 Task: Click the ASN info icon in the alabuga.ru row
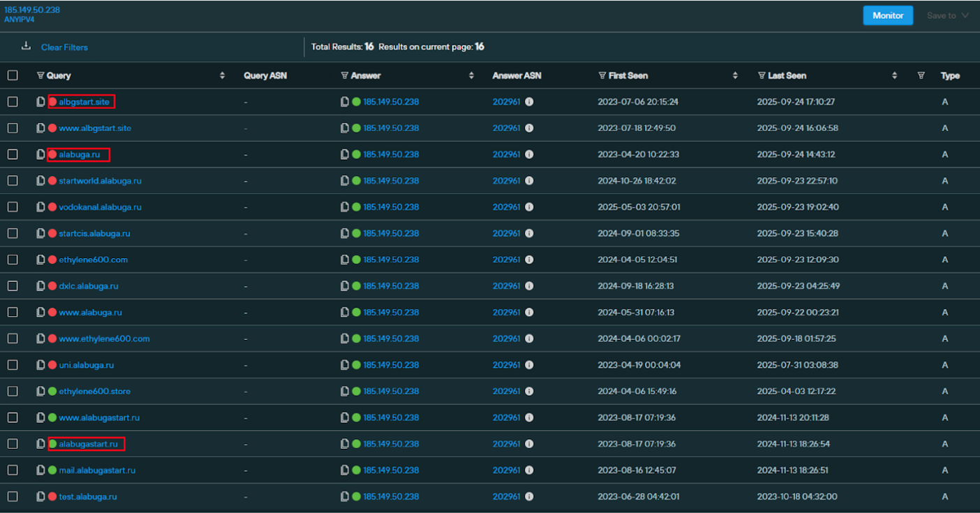(529, 155)
